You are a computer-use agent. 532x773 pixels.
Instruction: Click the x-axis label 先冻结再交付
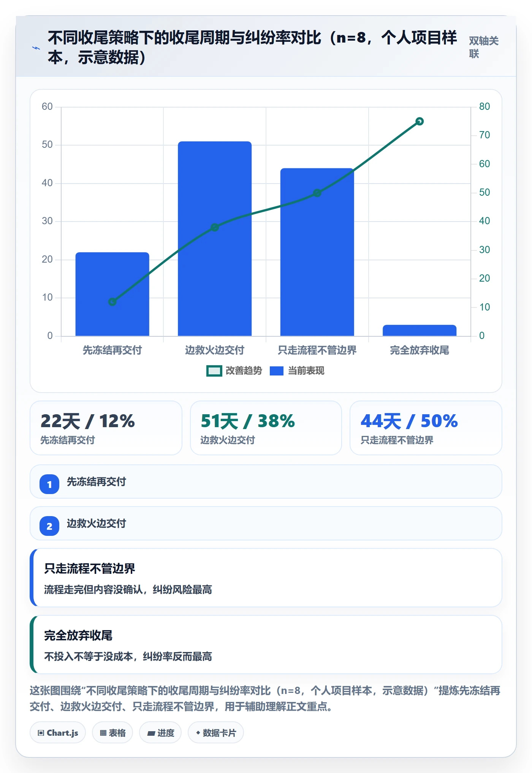[x=112, y=350]
